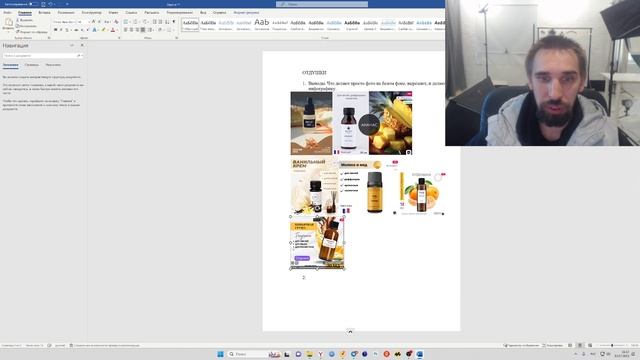The width and height of the screenshot is (640, 360).
Task: Align text right with the ribbon icon
Action: point(137,30)
